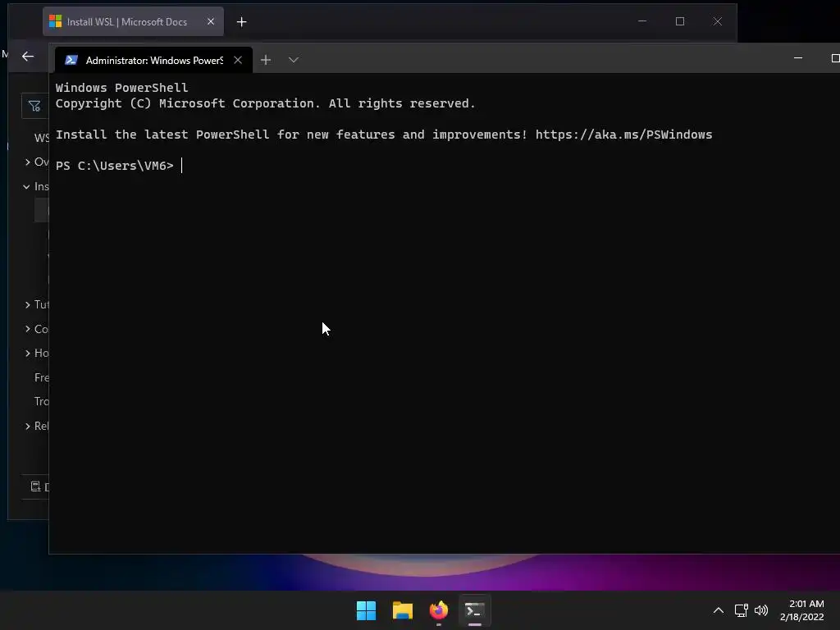Click the PowerShell icon on terminal tab
The width and height of the screenshot is (840, 630).
click(x=71, y=60)
